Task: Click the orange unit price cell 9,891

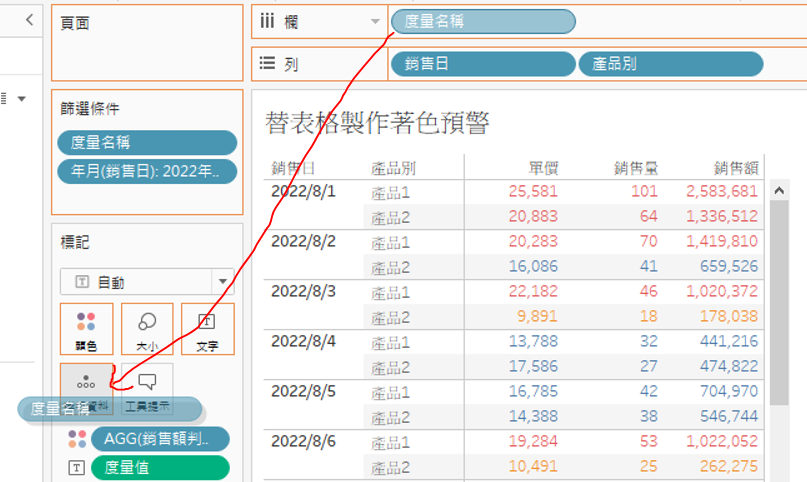Action: 537,316
